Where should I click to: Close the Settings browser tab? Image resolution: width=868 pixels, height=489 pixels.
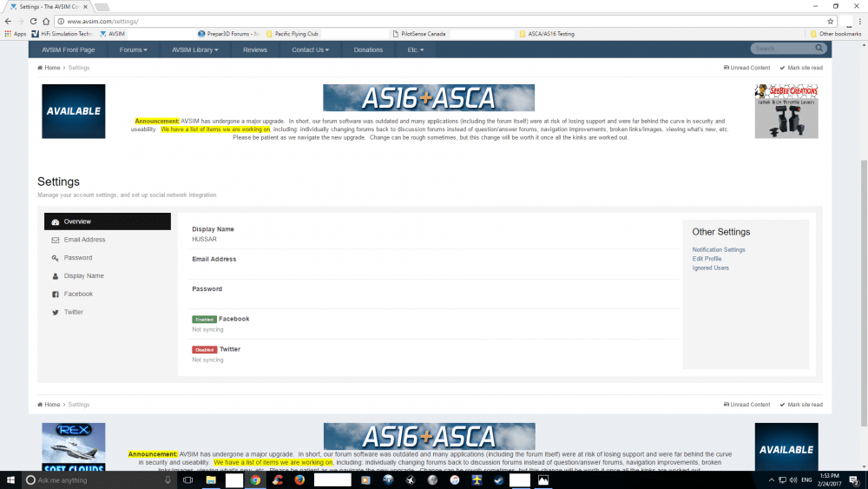85,7
